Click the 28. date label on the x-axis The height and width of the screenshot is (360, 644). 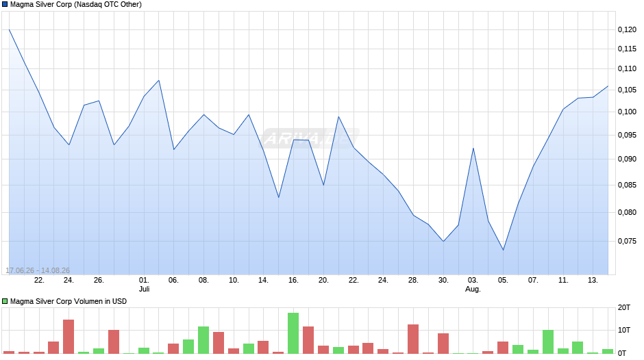(x=413, y=280)
